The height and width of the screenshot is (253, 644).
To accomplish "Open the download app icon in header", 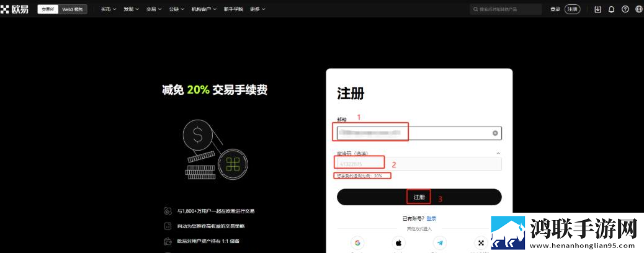I will (x=598, y=9).
